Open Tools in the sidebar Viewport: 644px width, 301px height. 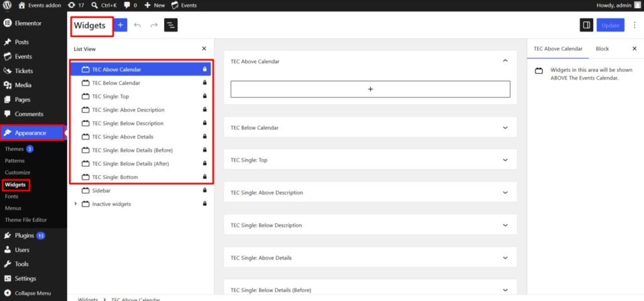click(x=21, y=264)
